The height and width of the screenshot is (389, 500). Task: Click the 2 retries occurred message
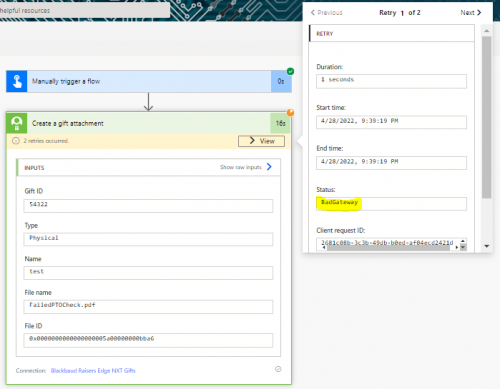(46, 141)
